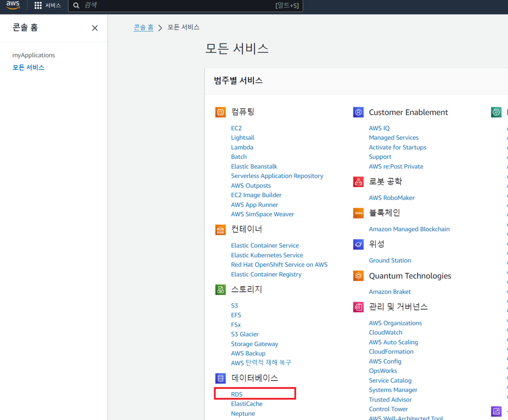Screen dimensions: 508x420
Task: Open AWS RoboMaker
Action: click(x=391, y=198)
